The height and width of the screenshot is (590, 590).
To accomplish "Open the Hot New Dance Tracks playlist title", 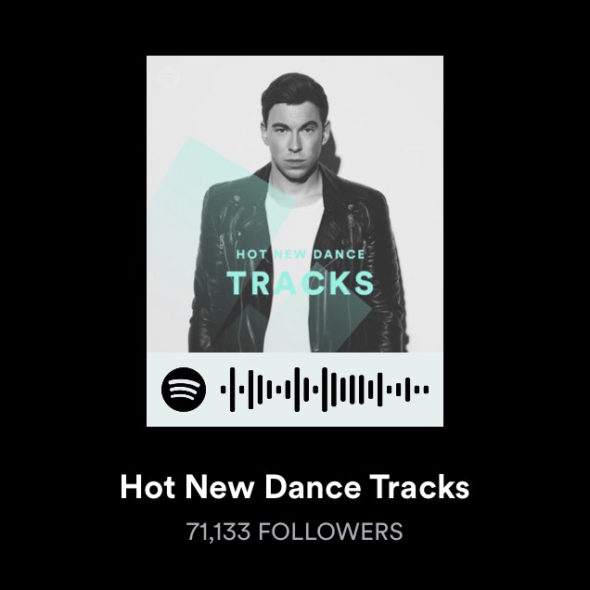I will pyautogui.click(x=295, y=487).
